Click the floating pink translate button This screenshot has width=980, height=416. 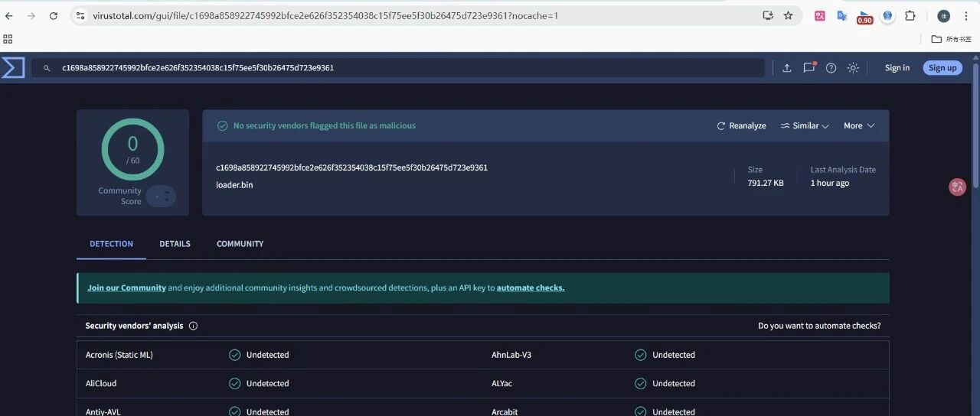tap(957, 187)
